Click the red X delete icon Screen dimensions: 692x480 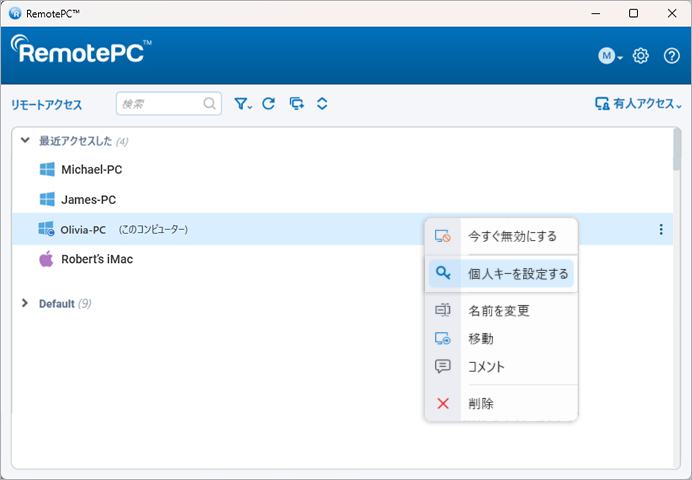point(443,403)
